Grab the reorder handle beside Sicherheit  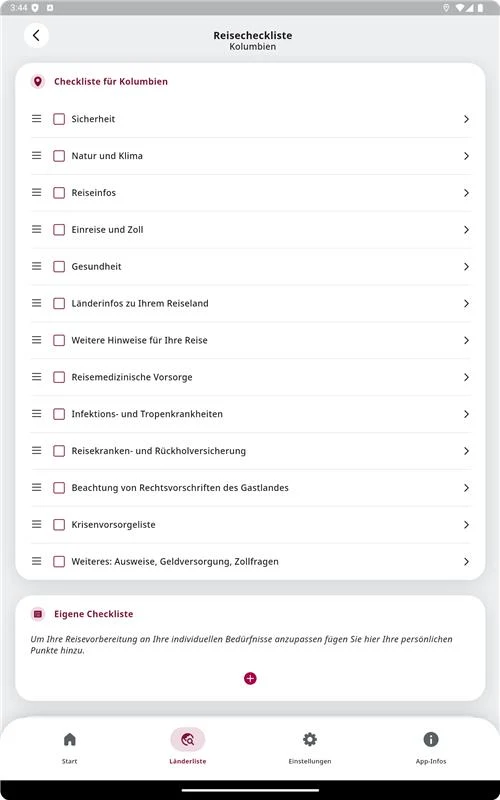point(37,119)
